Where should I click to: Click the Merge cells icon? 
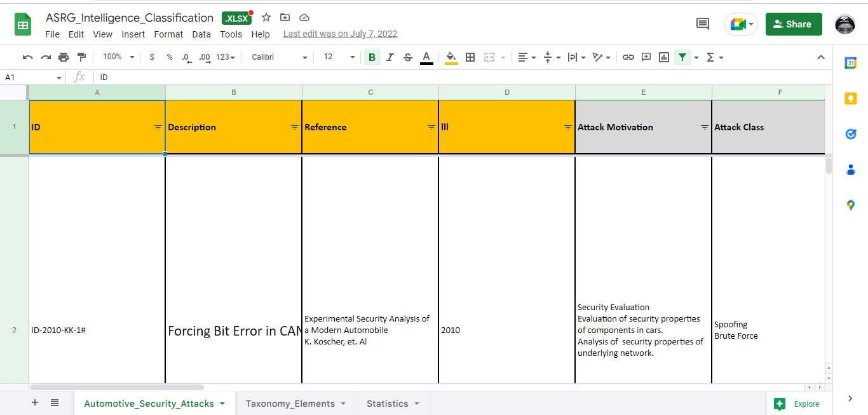(489, 57)
